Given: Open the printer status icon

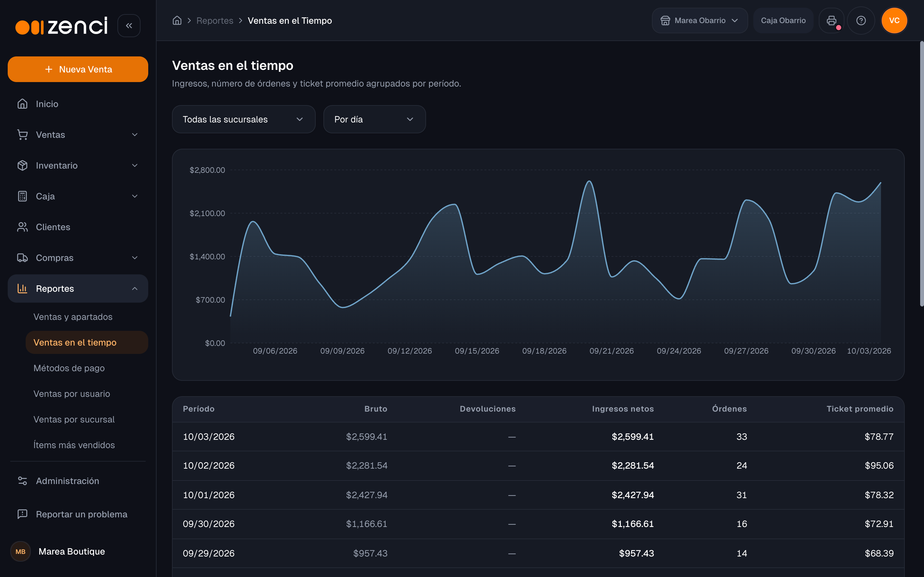Looking at the screenshot, I should (831, 21).
